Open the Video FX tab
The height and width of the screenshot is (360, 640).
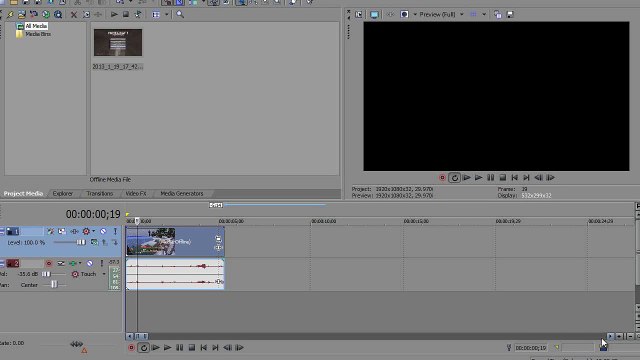coord(136,193)
